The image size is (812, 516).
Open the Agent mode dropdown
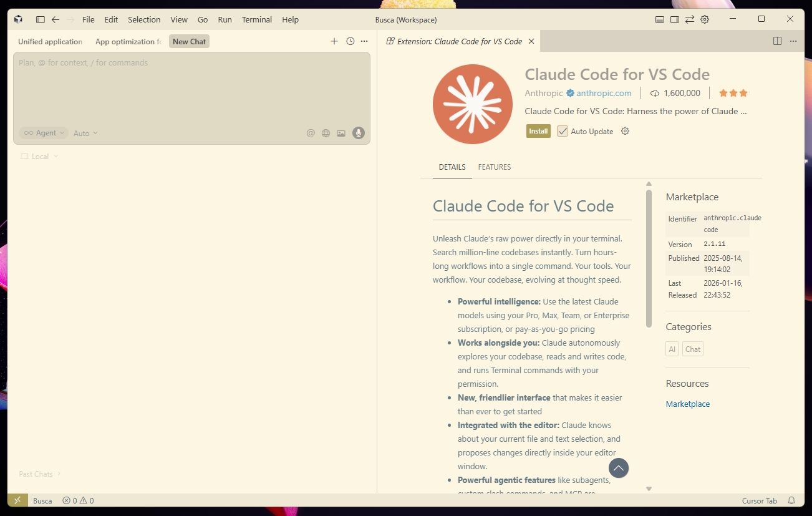pos(43,133)
